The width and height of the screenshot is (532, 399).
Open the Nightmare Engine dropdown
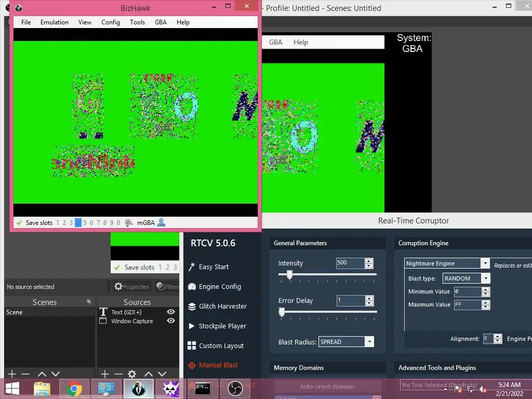point(447,263)
